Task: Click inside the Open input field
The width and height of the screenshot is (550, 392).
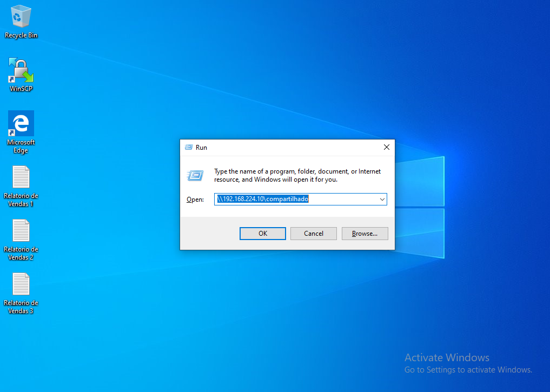Action: (x=297, y=199)
